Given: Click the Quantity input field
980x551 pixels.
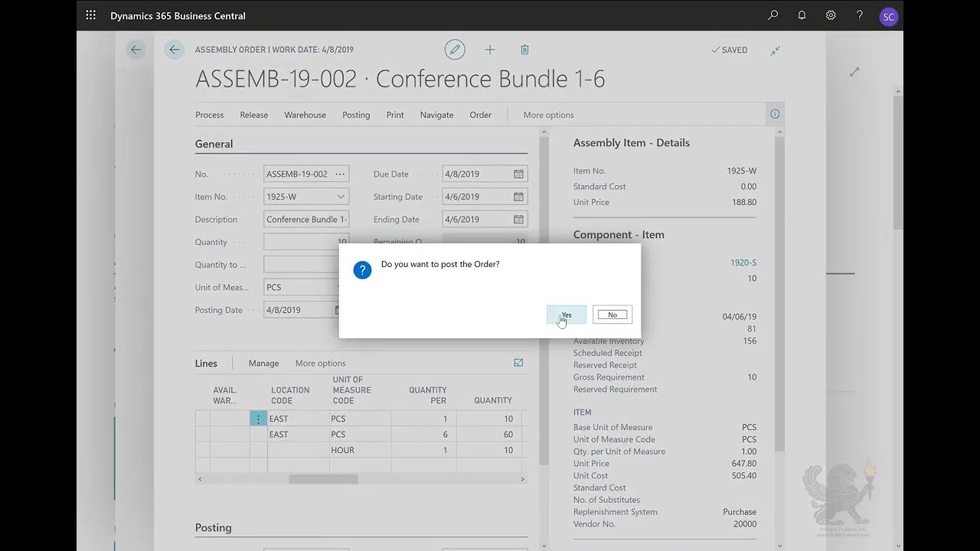Looking at the screenshot, I should (x=306, y=242).
